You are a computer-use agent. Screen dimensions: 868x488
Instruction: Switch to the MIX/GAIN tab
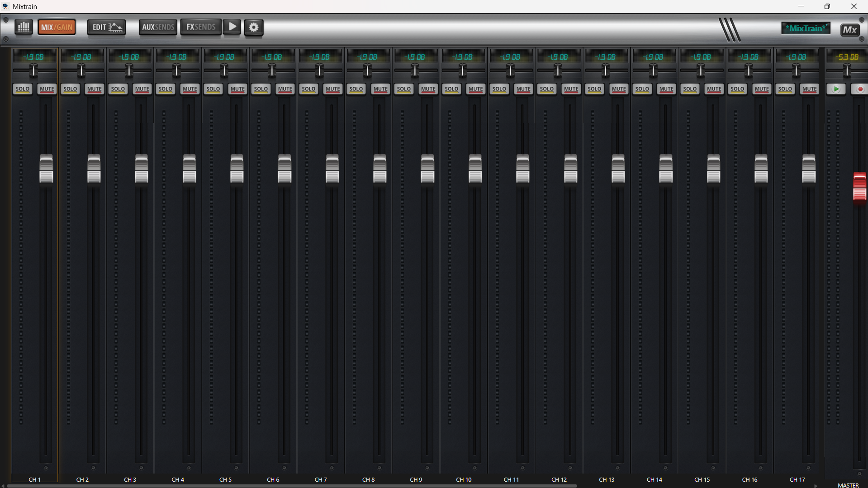coord(57,27)
